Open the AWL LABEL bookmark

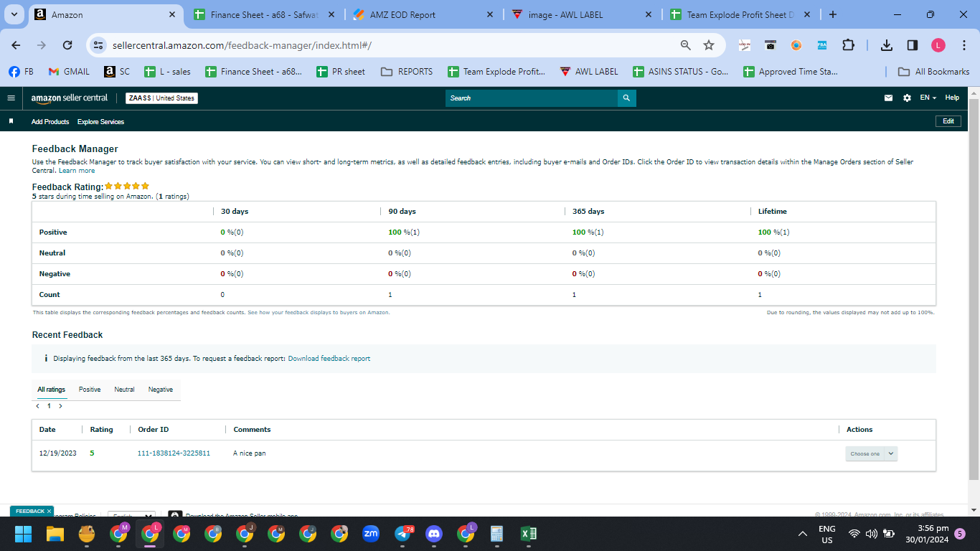tap(588, 72)
